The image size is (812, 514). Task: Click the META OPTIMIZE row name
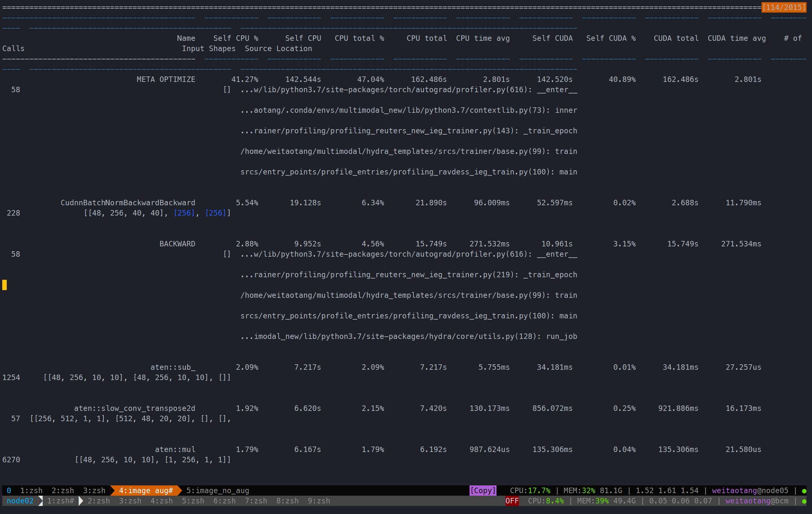click(166, 79)
